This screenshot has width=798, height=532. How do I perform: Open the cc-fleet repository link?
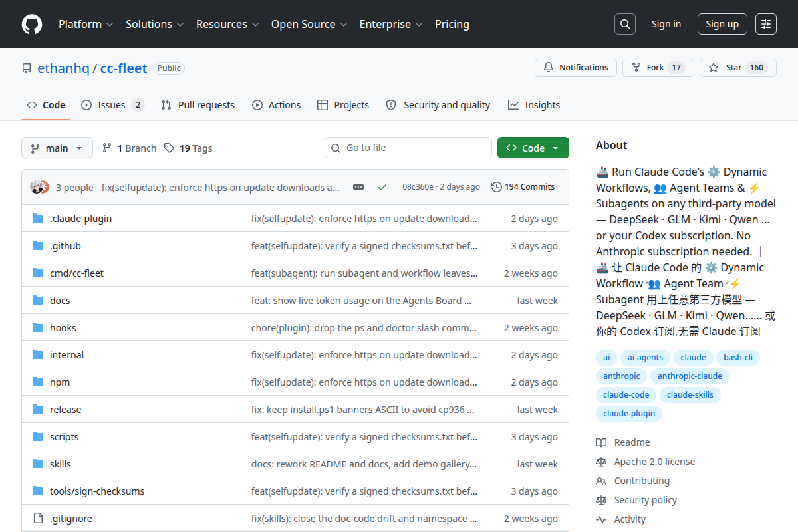124,68
